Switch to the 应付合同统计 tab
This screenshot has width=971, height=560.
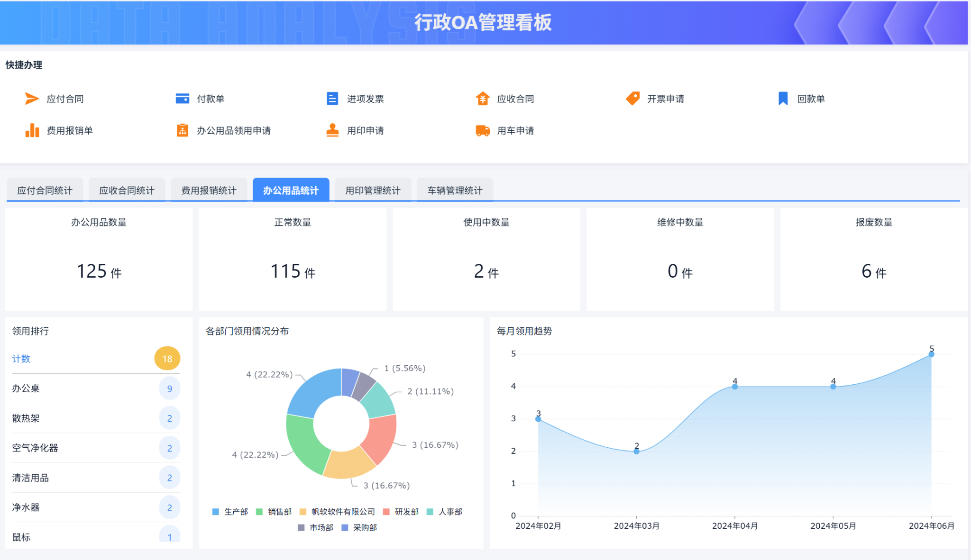click(x=45, y=190)
